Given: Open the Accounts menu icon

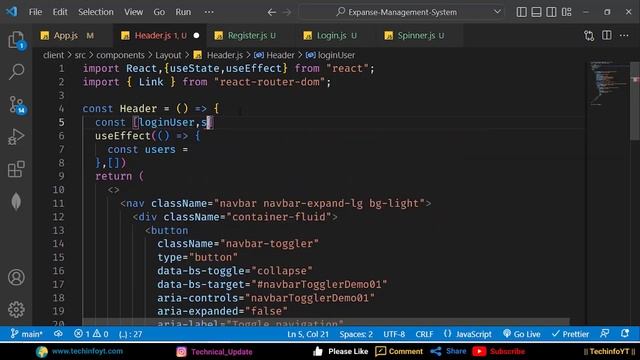Looking at the screenshot, I should pyautogui.click(x=16, y=278).
